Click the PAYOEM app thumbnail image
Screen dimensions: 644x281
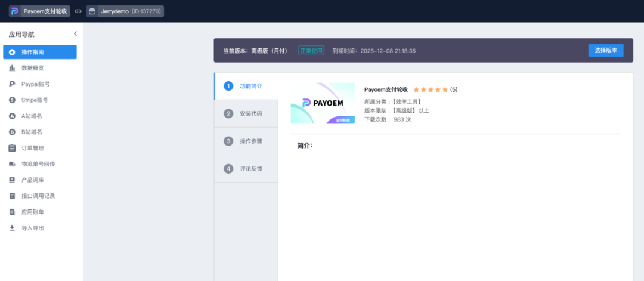tap(323, 103)
